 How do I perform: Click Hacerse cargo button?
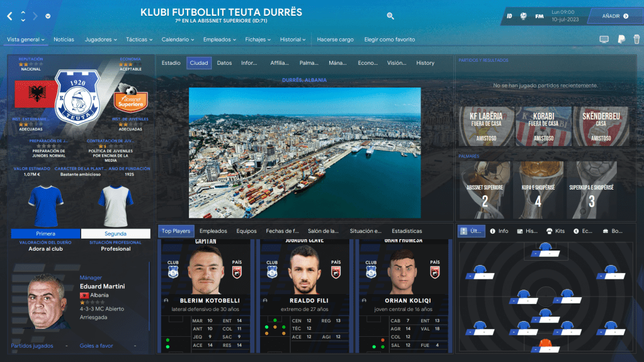(x=335, y=40)
